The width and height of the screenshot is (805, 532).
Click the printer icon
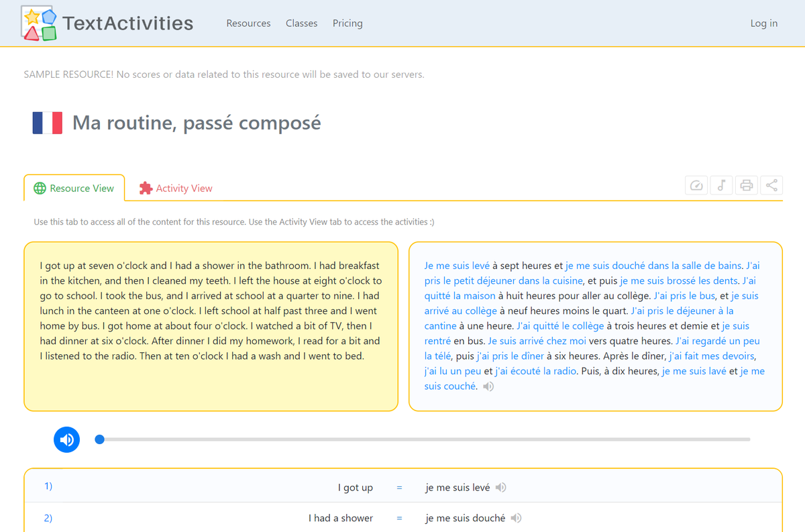(747, 185)
